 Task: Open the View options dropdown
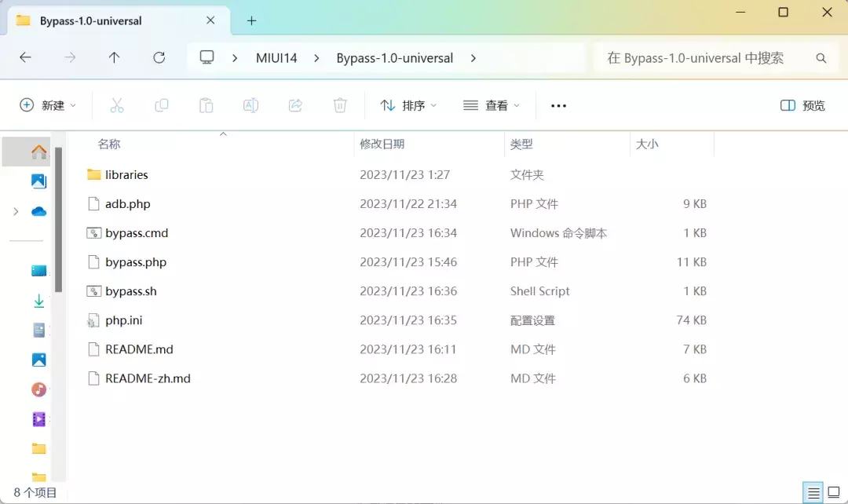(x=491, y=105)
